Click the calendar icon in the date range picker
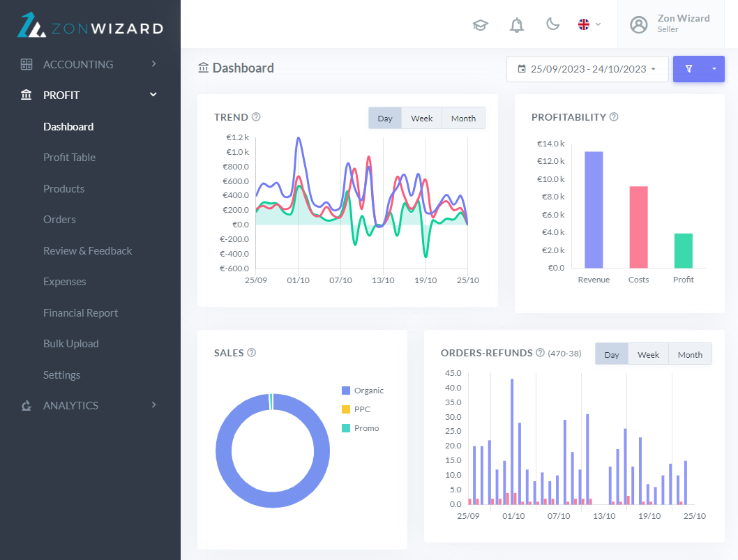The width and height of the screenshot is (738, 560). coord(523,69)
